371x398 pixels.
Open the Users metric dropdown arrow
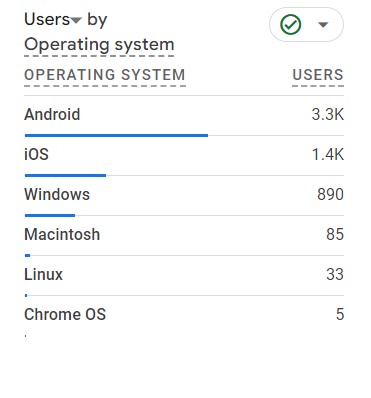tap(76, 21)
